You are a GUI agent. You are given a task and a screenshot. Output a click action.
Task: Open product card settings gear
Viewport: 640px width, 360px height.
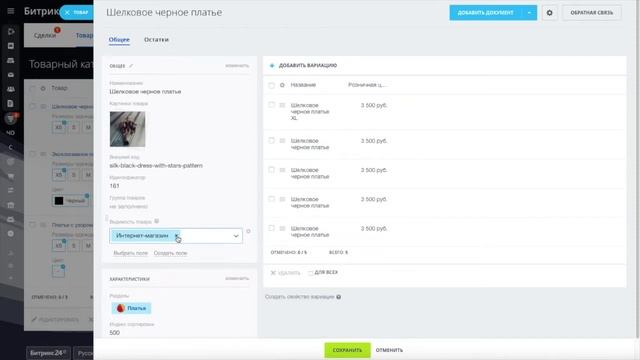tap(549, 13)
